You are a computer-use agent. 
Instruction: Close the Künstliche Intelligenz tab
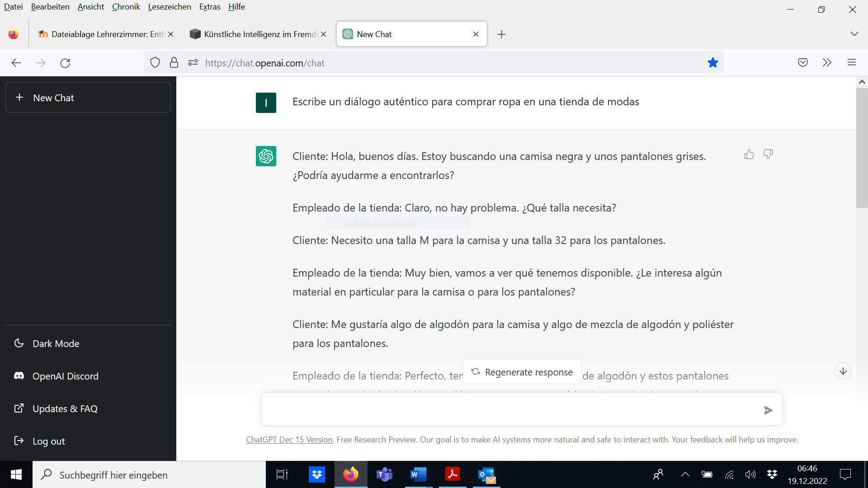click(324, 34)
